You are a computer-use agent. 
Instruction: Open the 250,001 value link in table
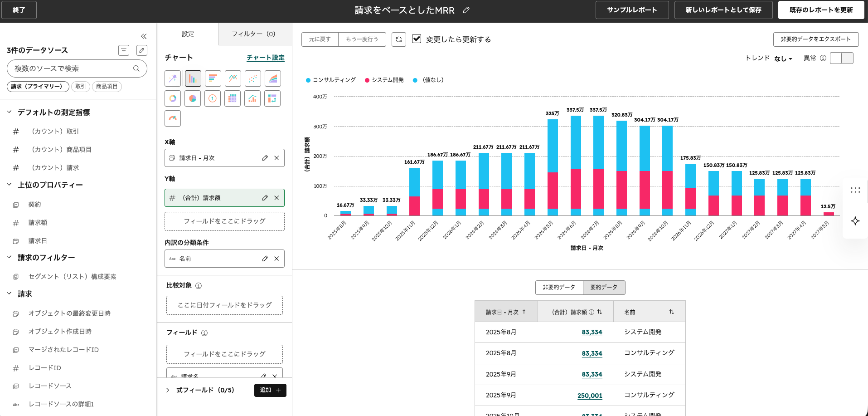coord(590,396)
